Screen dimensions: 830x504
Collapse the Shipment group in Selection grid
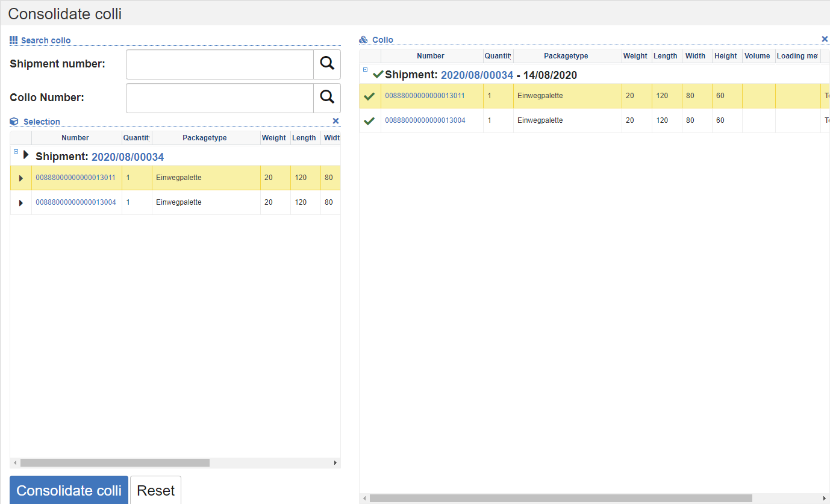pos(16,152)
